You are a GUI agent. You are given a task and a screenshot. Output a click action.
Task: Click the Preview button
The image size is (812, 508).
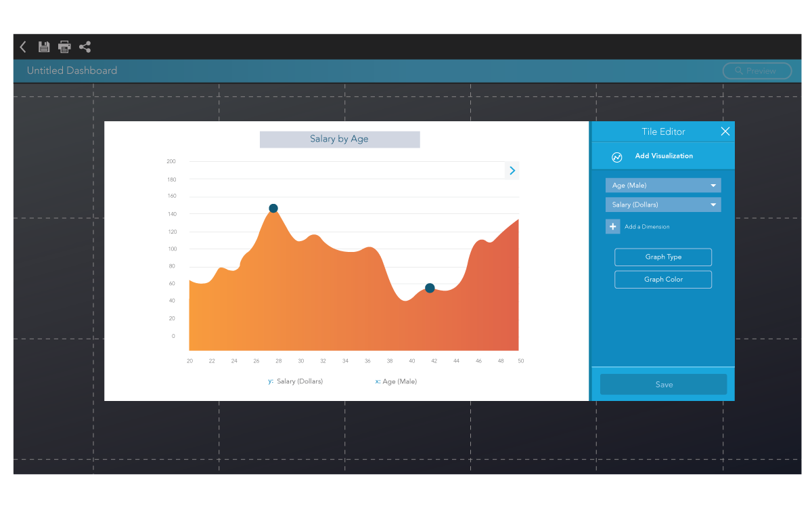click(x=757, y=70)
